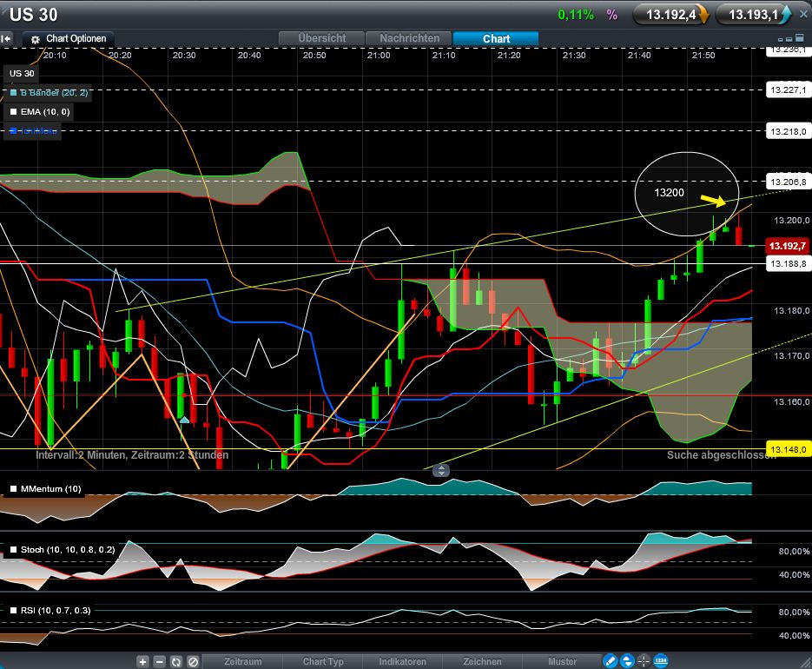Click the clear/cancel circle-slash icon

click(x=193, y=661)
